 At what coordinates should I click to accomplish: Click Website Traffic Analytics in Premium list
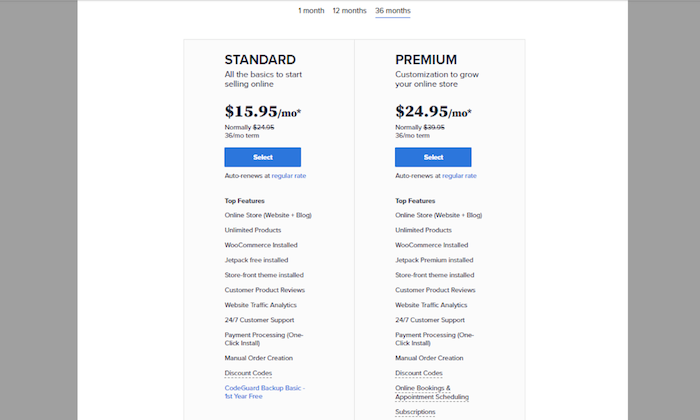(x=431, y=305)
